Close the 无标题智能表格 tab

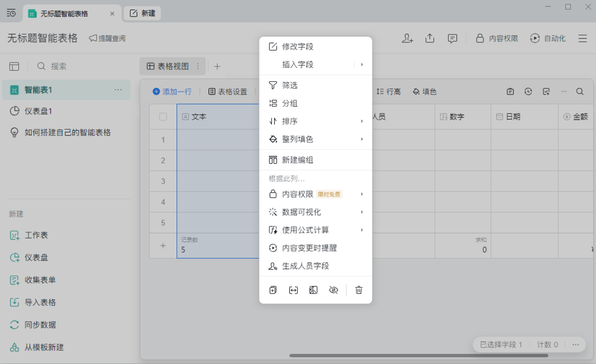pos(112,14)
